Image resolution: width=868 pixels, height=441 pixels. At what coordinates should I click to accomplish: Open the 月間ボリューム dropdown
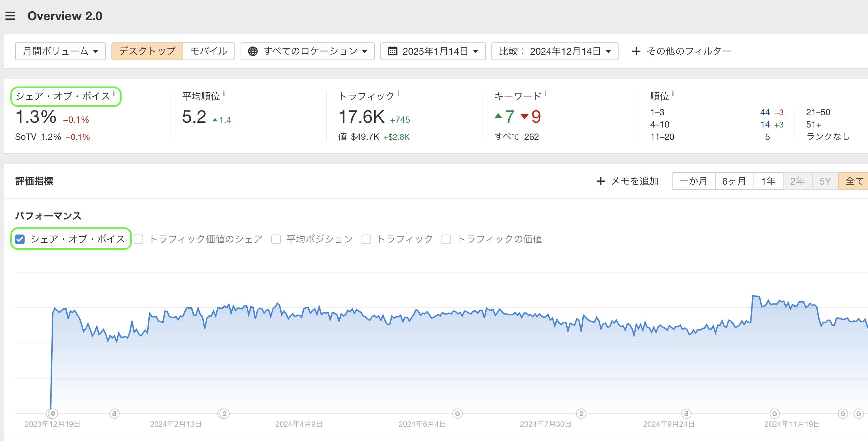coord(60,51)
